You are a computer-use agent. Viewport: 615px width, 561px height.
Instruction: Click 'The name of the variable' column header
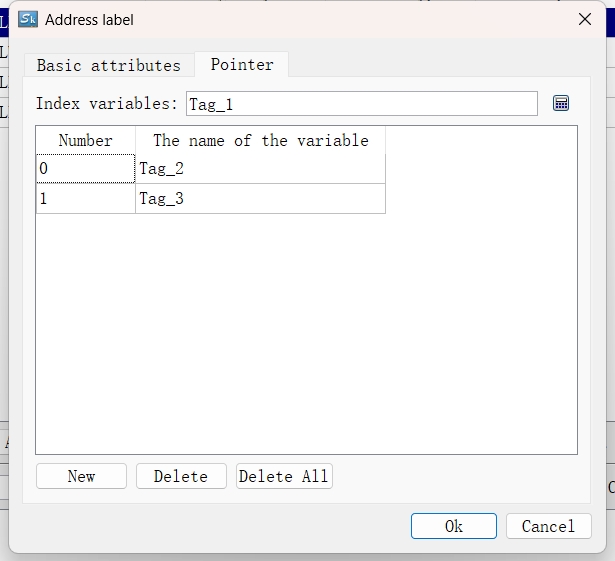pos(260,141)
